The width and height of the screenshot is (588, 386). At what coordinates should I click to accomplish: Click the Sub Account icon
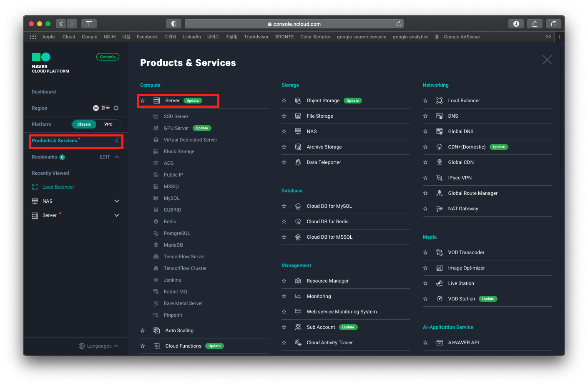[x=298, y=327]
